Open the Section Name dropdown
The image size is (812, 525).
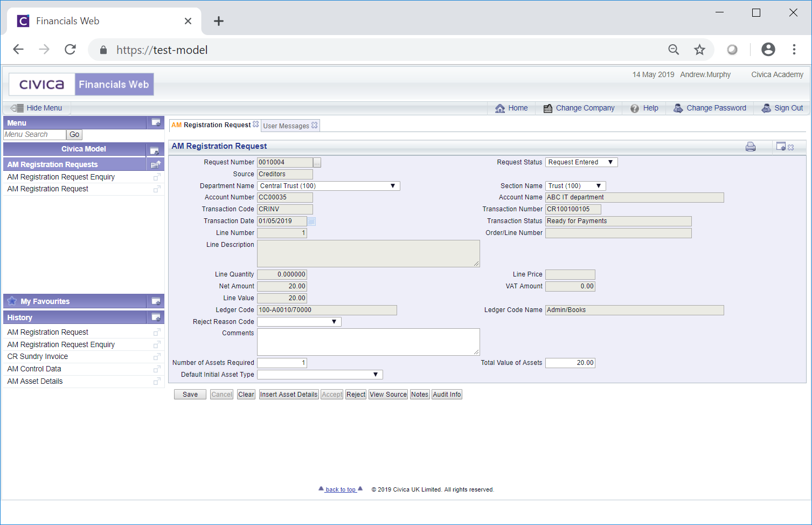575,186
